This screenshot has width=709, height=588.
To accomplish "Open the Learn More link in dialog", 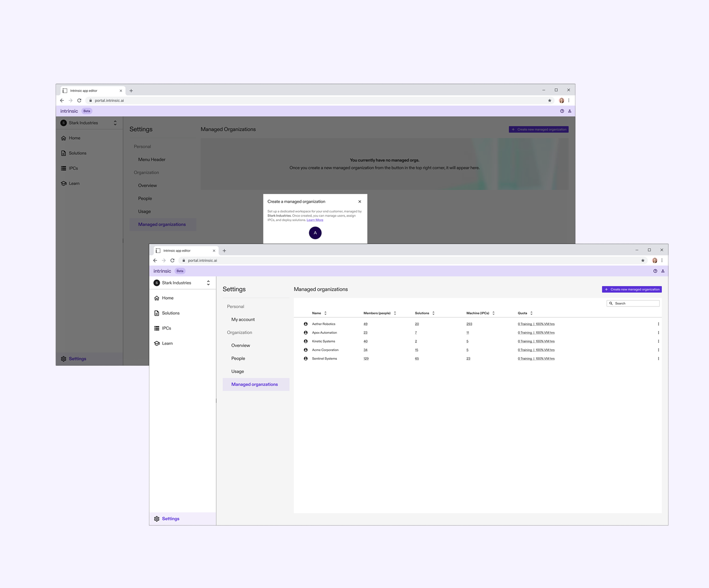I will tap(315, 220).
